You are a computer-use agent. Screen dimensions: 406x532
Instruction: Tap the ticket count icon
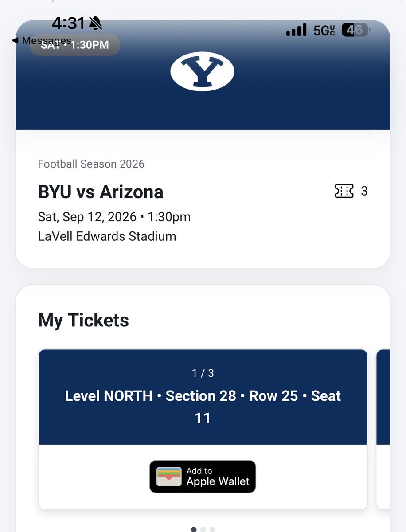tap(344, 191)
